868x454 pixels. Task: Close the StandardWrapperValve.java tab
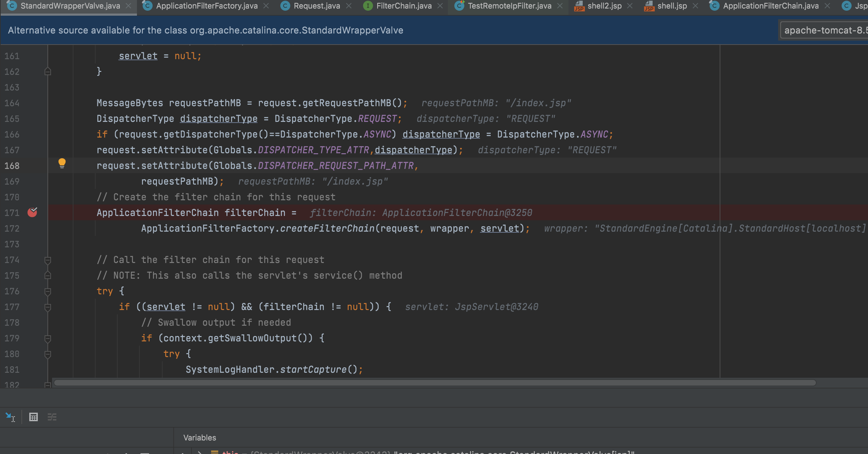pos(128,6)
